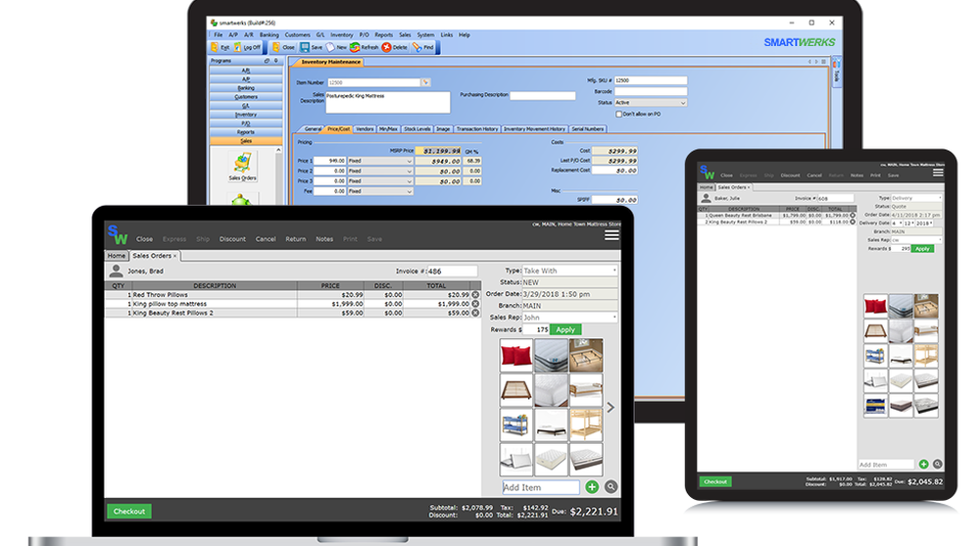Remove Queen Beauty Rest Brisbane line on tablet
Viewport: 980px width, 546px height.
pyautogui.click(x=853, y=215)
